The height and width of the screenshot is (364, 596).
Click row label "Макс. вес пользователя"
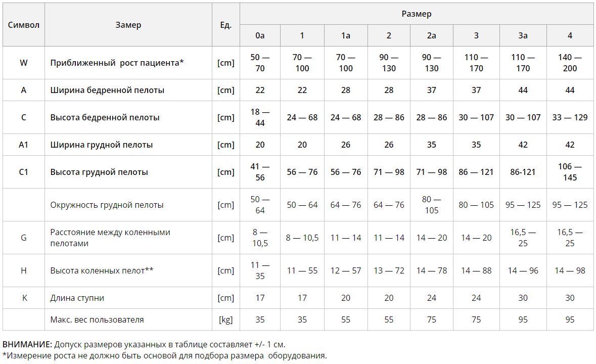point(97,320)
